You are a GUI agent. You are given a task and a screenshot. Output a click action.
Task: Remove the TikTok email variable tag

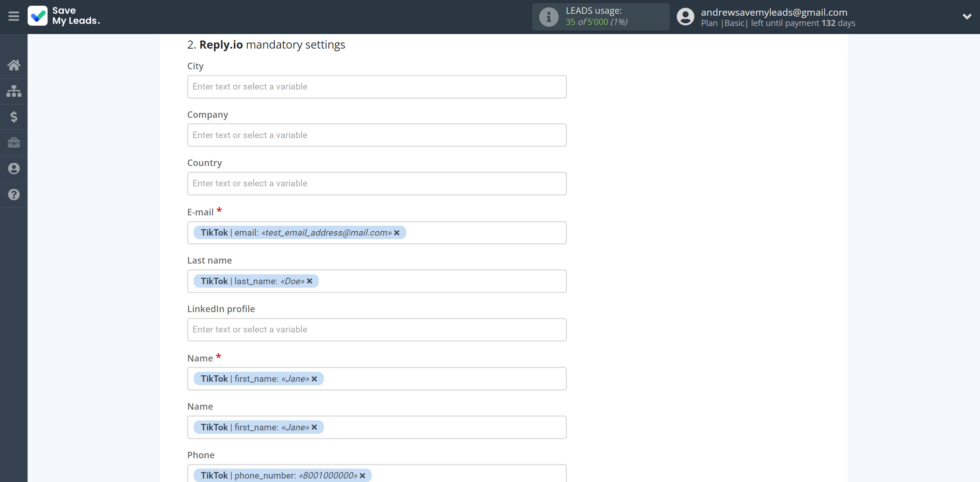[397, 233]
